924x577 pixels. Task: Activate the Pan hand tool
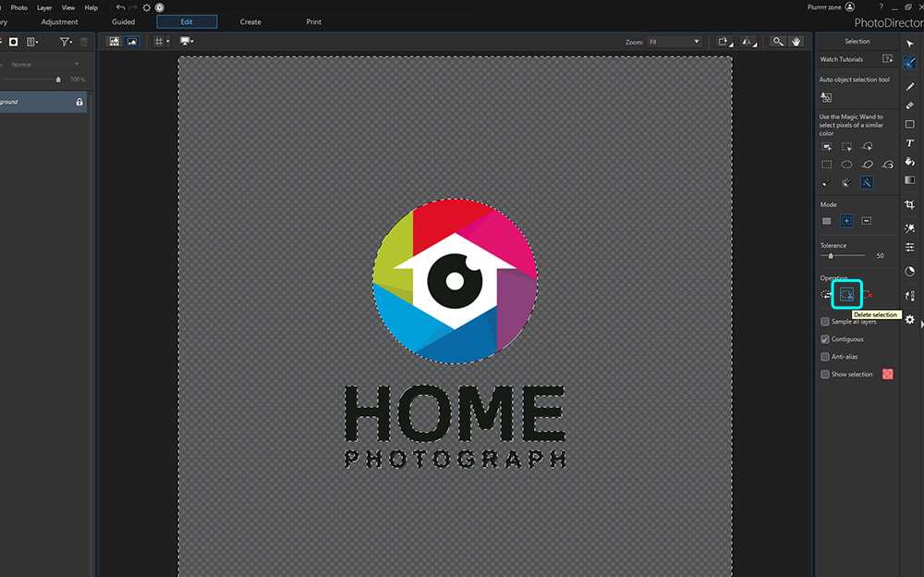coord(796,42)
